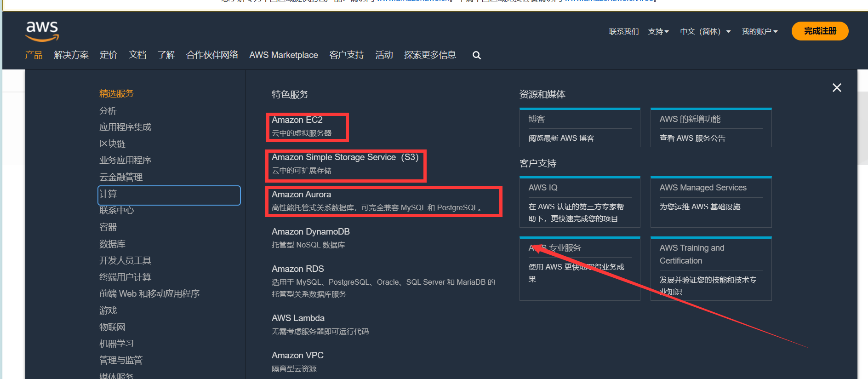The width and height of the screenshot is (868, 379).
Task: Open the Amazon Aurora link
Action: pyautogui.click(x=301, y=195)
